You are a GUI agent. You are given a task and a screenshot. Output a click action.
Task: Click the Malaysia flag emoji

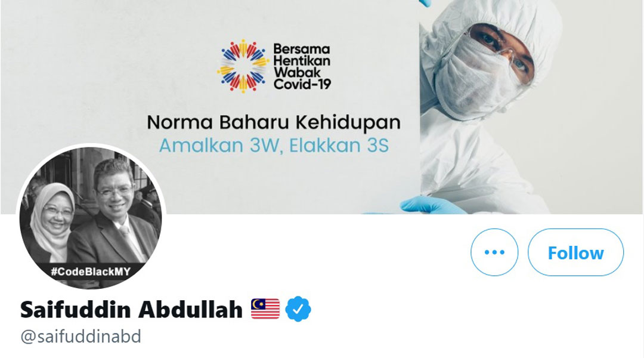[x=265, y=309]
